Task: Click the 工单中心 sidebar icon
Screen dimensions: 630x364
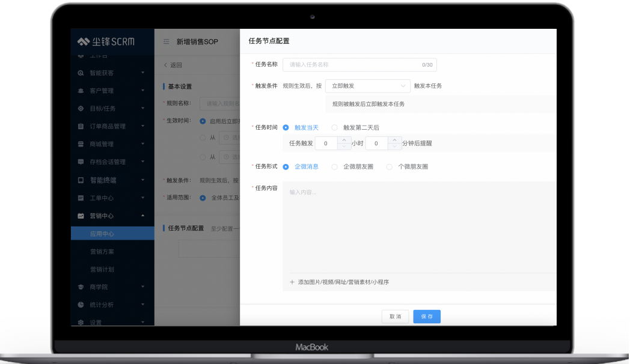Action: pyautogui.click(x=81, y=198)
